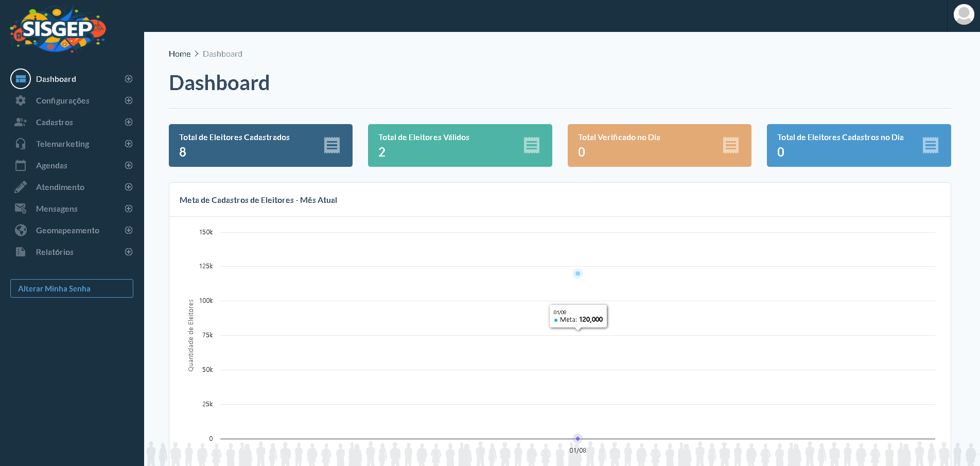Viewport: 980px width, 466px height.
Task: Click the Cadastros people icon
Action: 21,122
